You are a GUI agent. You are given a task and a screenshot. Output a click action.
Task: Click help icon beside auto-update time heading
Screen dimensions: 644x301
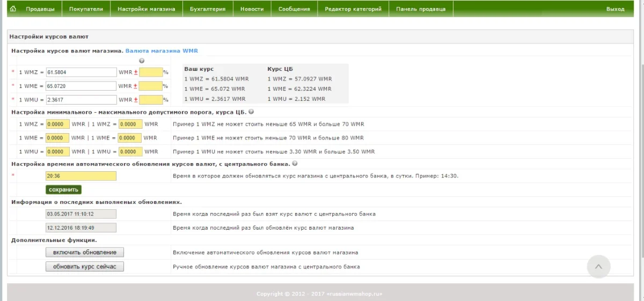(x=295, y=164)
